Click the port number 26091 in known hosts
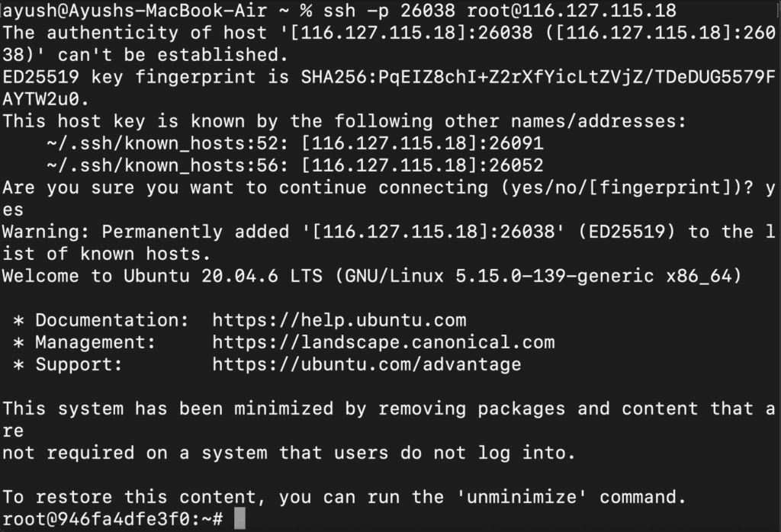Image resolution: width=781 pixels, height=532 pixels. coord(516,143)
